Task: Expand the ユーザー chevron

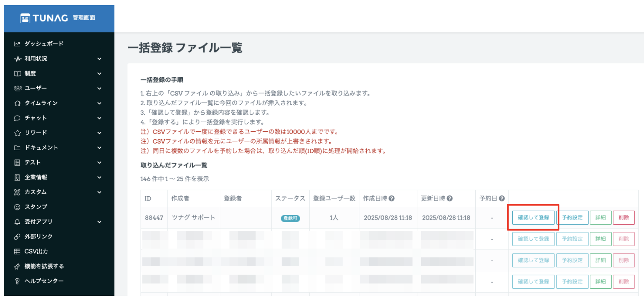Action: (x=99, y=88)
